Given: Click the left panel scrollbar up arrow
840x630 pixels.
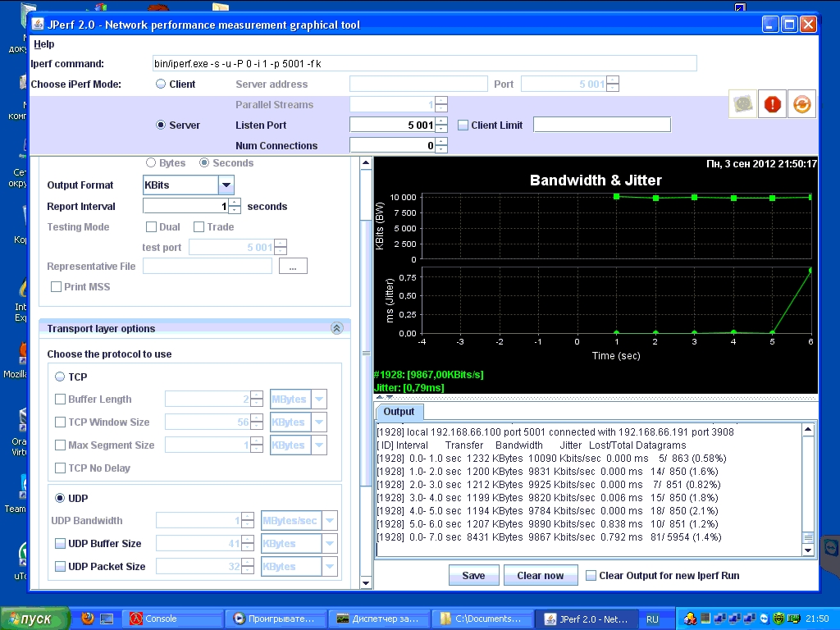Looking at the screenshot, I should (x=366, y=163).
